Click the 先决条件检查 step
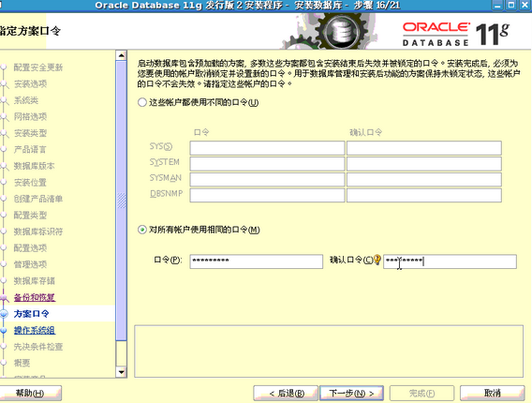Image resolution: width=532 pixels, height=403 pixels. point(38,347)
